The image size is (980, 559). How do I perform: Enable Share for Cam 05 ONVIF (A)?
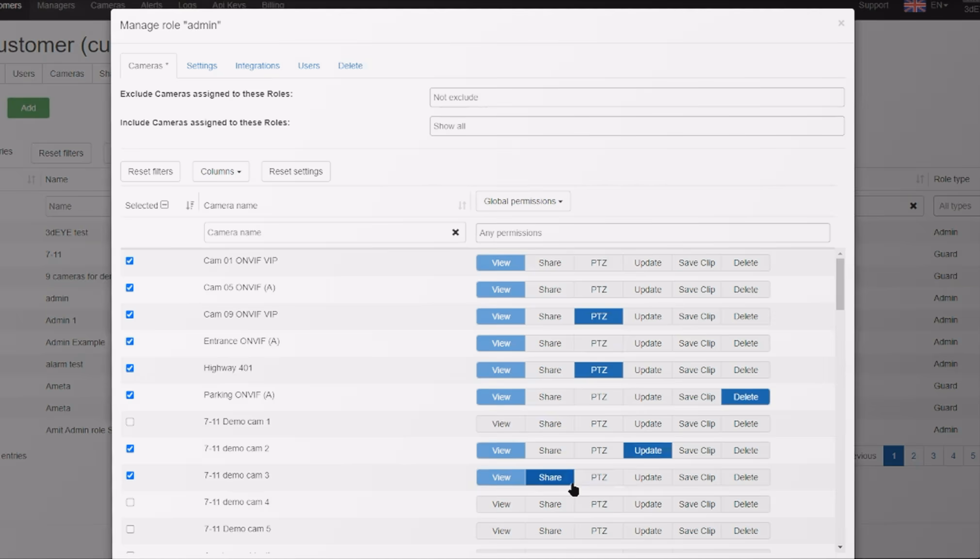(550, 290)
